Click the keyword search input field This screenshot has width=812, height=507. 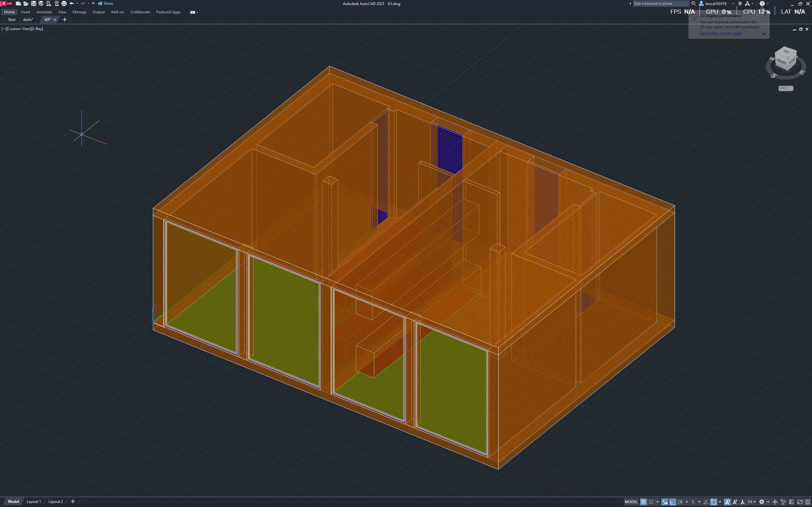(x=660, y=4)
